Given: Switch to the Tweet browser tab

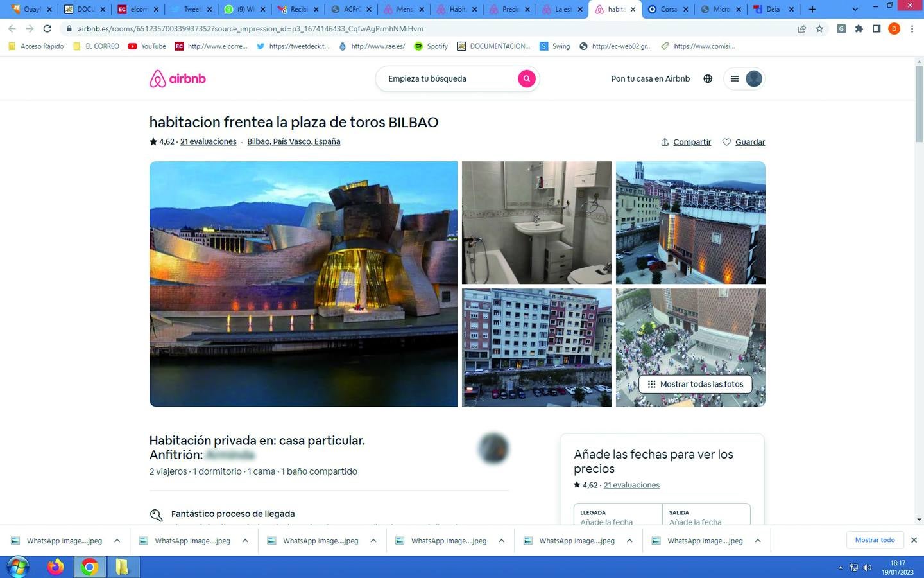Looking at the screenshot, I should pyautogui.click(x=191, y=9).
